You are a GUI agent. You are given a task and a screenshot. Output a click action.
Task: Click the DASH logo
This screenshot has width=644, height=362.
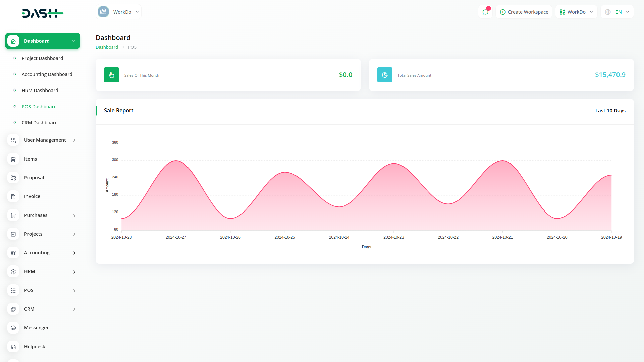pos(43,13)
